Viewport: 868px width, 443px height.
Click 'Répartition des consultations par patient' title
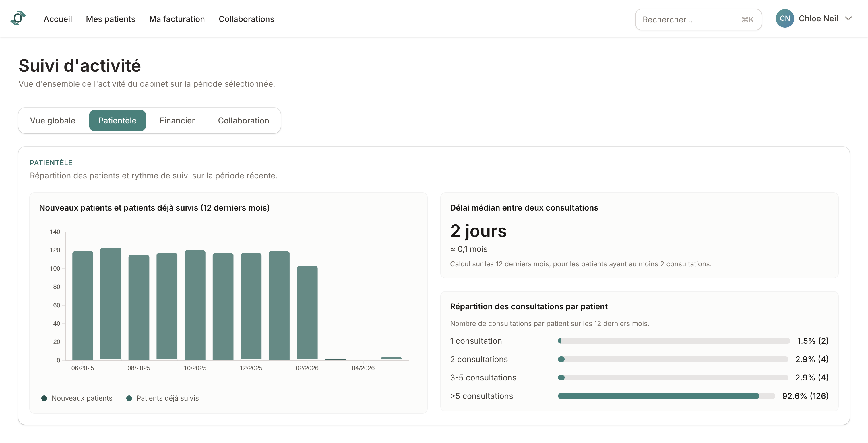point(529,306)
